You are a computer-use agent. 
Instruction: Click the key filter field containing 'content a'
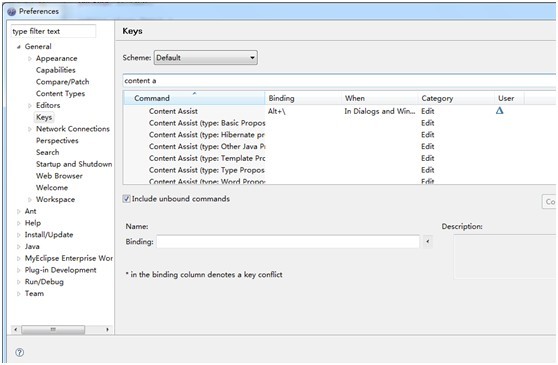pos(339,81)
